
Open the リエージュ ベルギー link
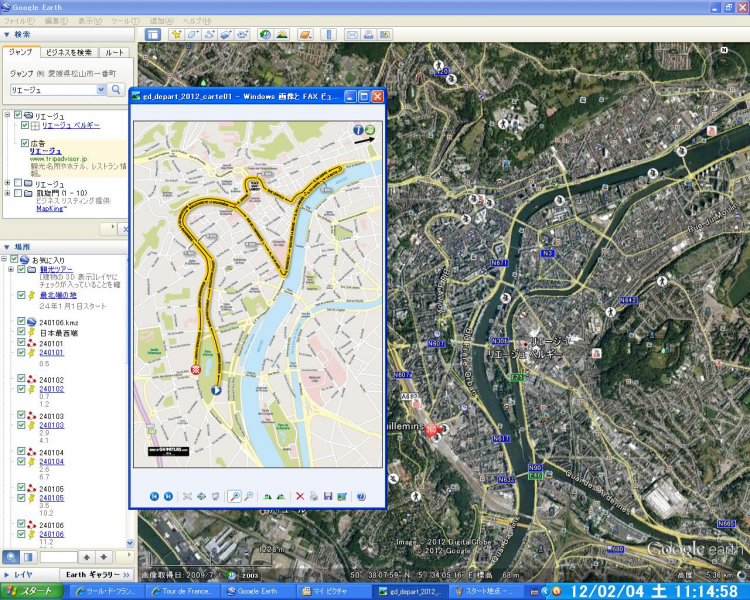71,125
